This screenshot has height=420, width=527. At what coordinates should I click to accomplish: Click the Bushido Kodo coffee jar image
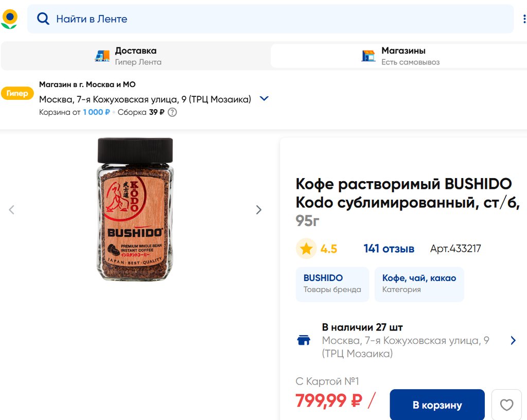click(135, 209)
